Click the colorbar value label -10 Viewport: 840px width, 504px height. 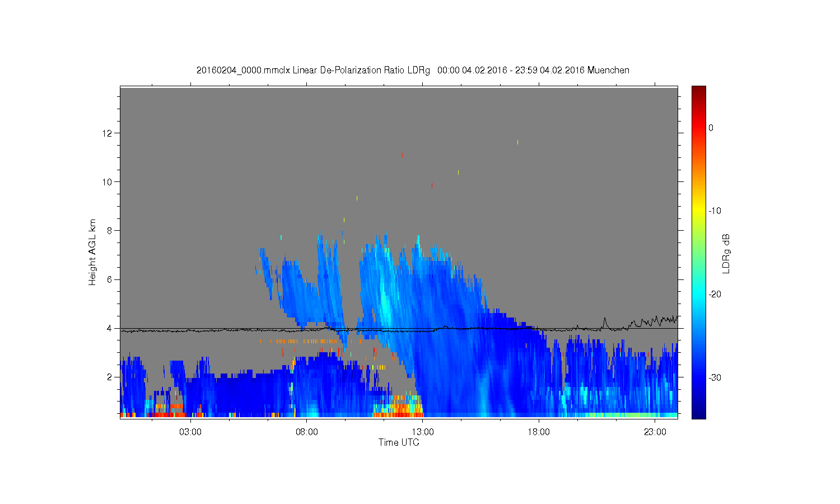715,211
